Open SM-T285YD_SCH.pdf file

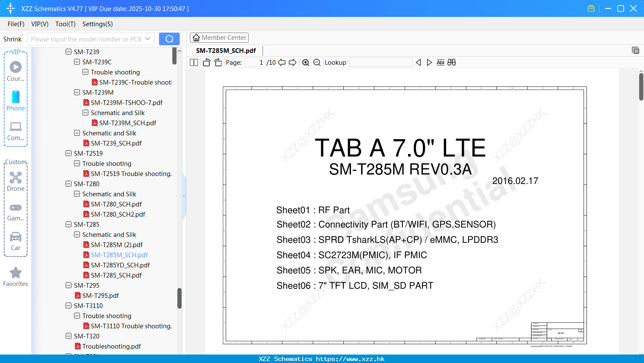(x=121, y=265)
